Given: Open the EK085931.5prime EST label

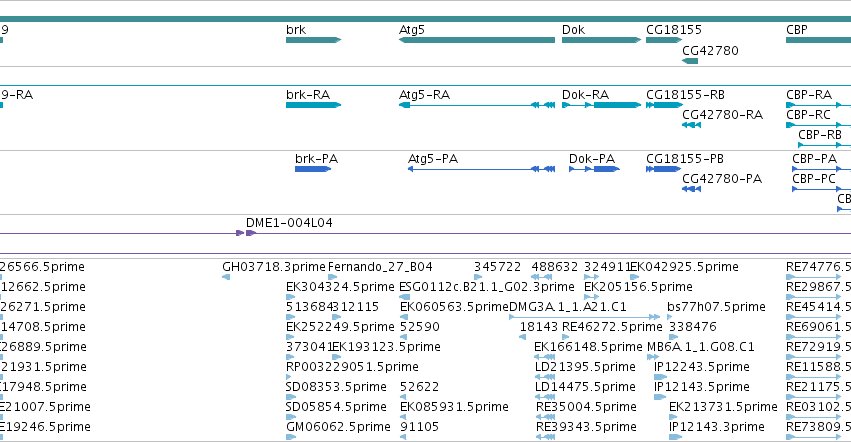Looking at the screenshot, I should tap(454, 407).
